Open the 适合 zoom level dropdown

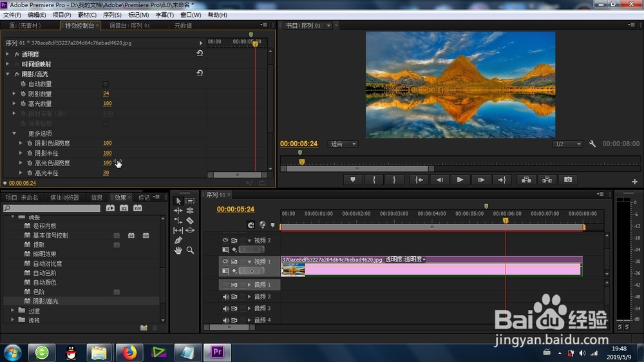[x=343, y=144]
